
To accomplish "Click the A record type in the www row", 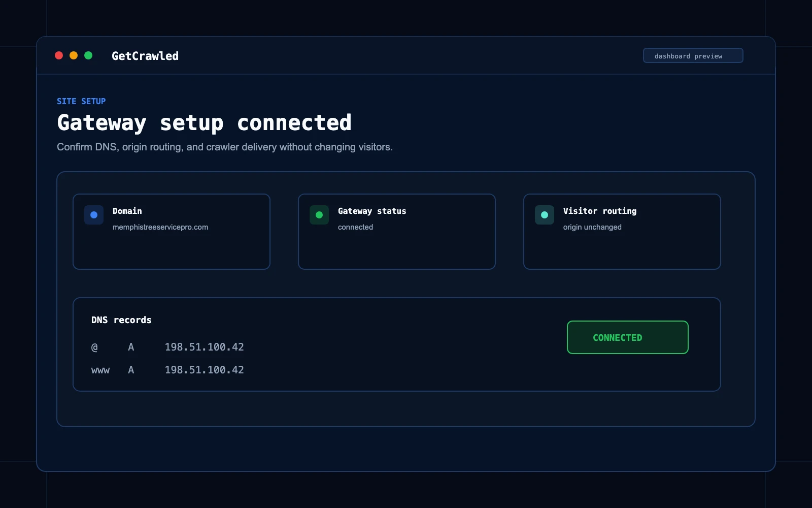I will [131, 370].
